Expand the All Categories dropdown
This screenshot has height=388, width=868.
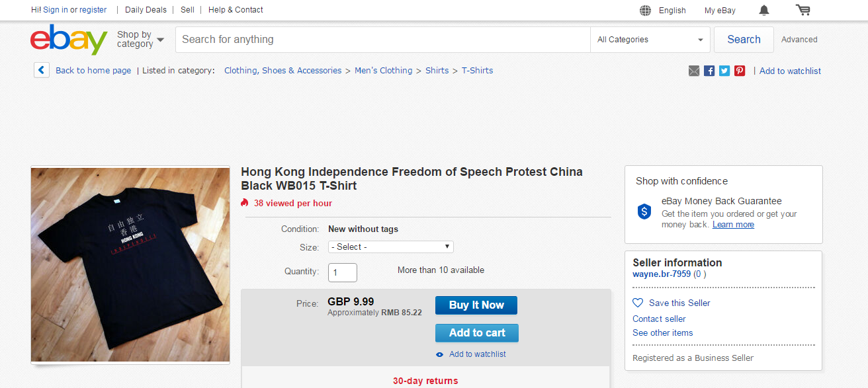[x=650, y=40]
